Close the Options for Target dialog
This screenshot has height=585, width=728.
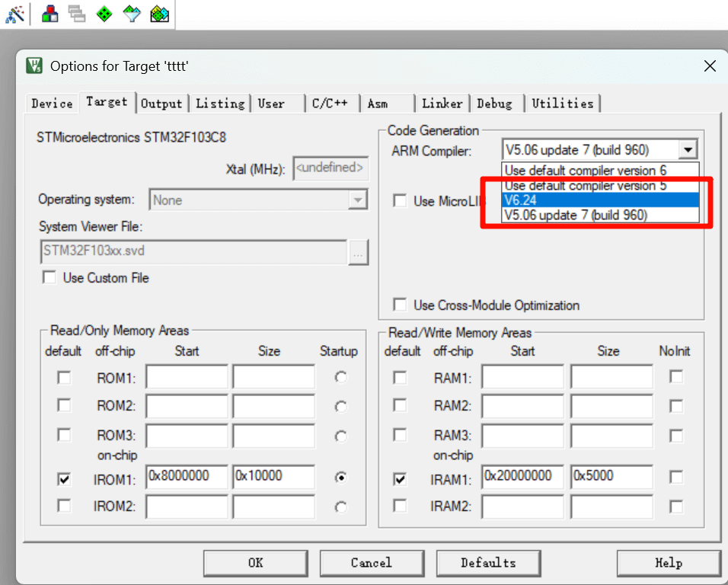click(710, 66)
